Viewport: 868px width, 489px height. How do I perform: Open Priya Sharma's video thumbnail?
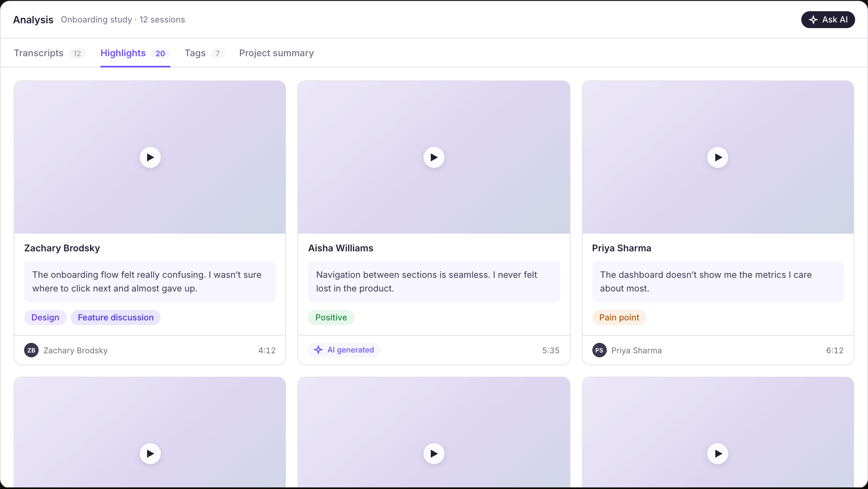coord(718,157)
